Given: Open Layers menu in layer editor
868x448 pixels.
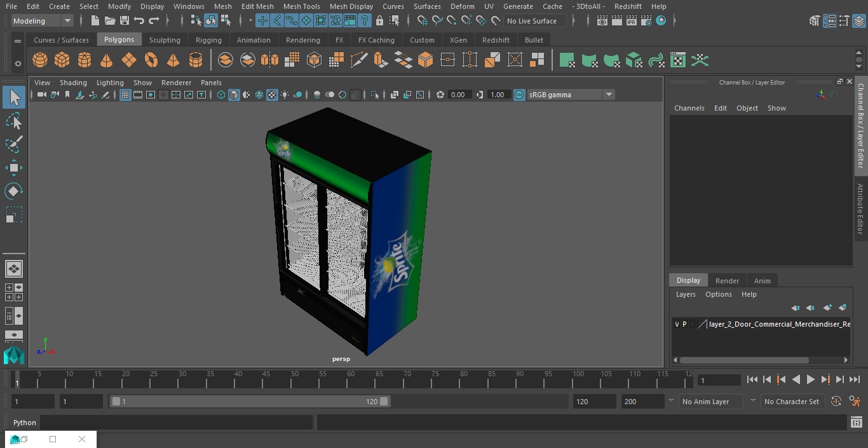Looking at the screenshot, I should 686,294.
